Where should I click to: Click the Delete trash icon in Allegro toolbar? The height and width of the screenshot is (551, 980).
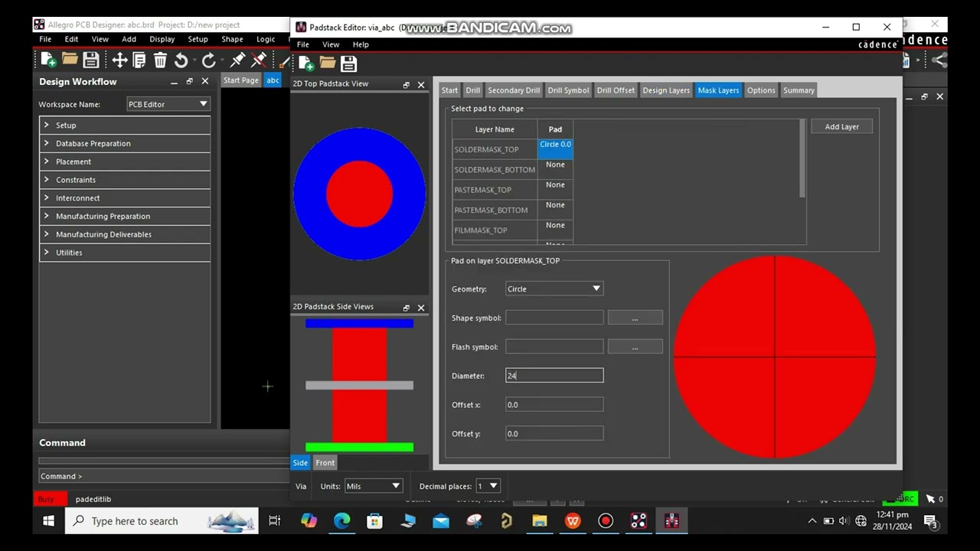click(x=160, y=60)
